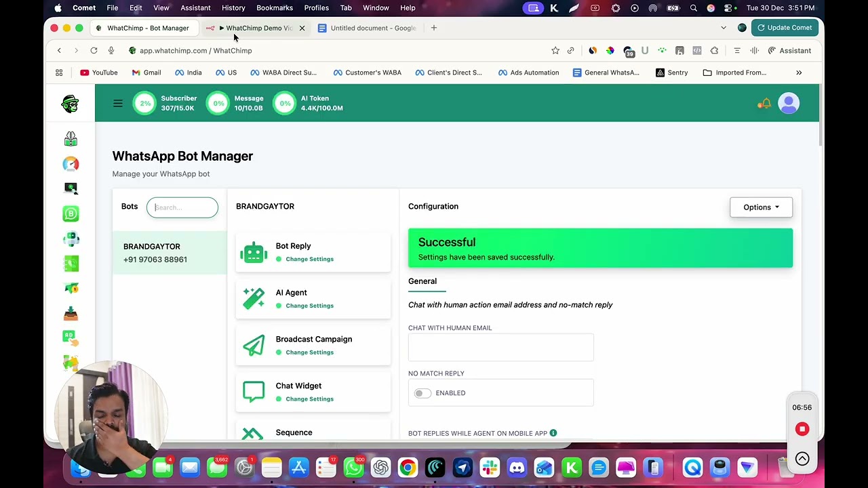
Task: Open the Options dropdown
Action: 761,207
